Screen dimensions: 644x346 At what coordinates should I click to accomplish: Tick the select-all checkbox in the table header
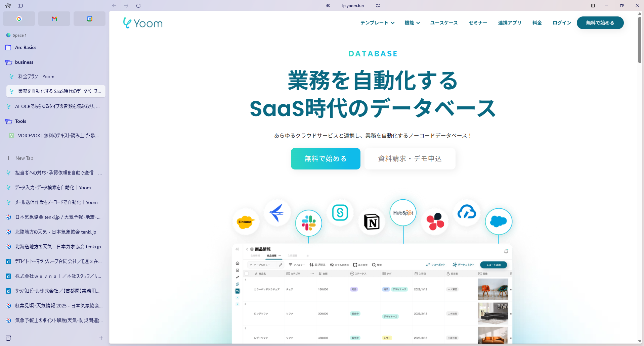[247, 274]
